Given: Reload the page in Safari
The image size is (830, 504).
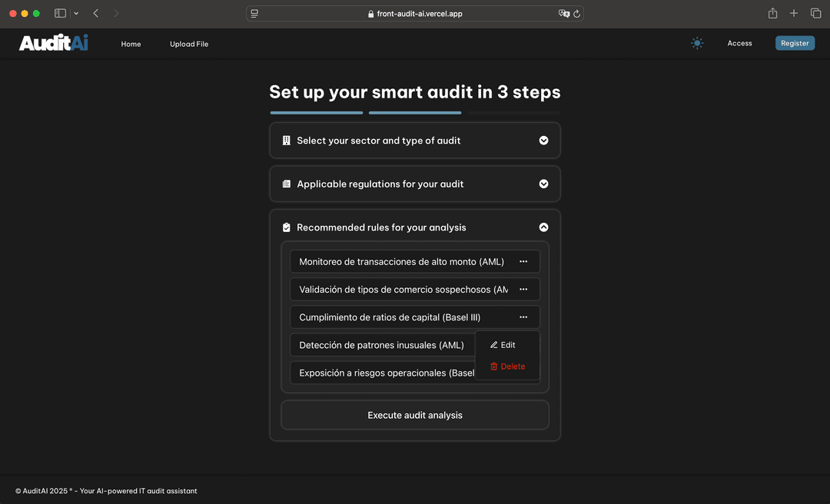Looking at the screenshot, I should (575, 13).
